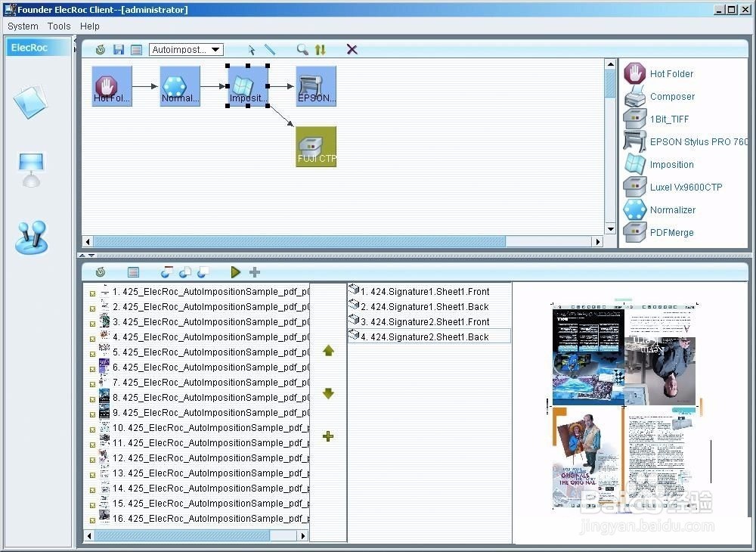Click the magnifier zoom tool
The width and height of the screenshot is (756, 552).
click(302, 49)
